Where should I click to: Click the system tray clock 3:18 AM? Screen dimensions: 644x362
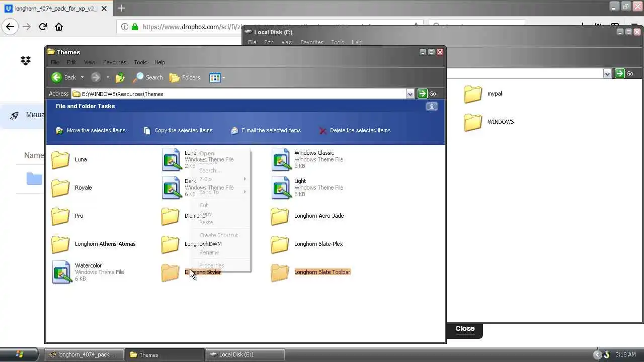tap(625, 354)
